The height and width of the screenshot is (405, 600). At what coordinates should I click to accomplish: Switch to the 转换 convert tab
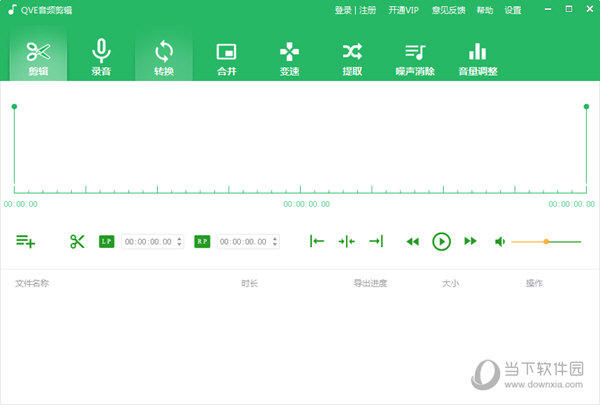(164, 57)
